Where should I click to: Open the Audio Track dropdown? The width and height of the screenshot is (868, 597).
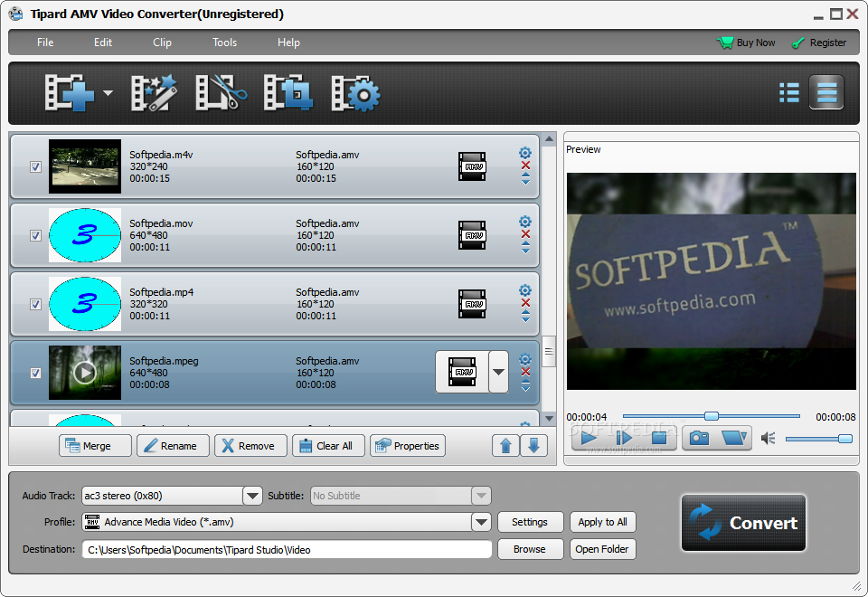coord(252,496)
